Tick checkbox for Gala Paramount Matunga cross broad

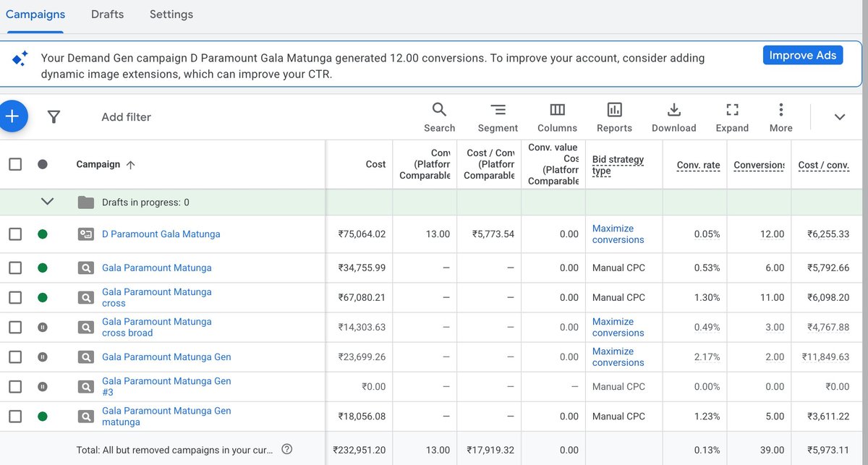coord(15,327)
